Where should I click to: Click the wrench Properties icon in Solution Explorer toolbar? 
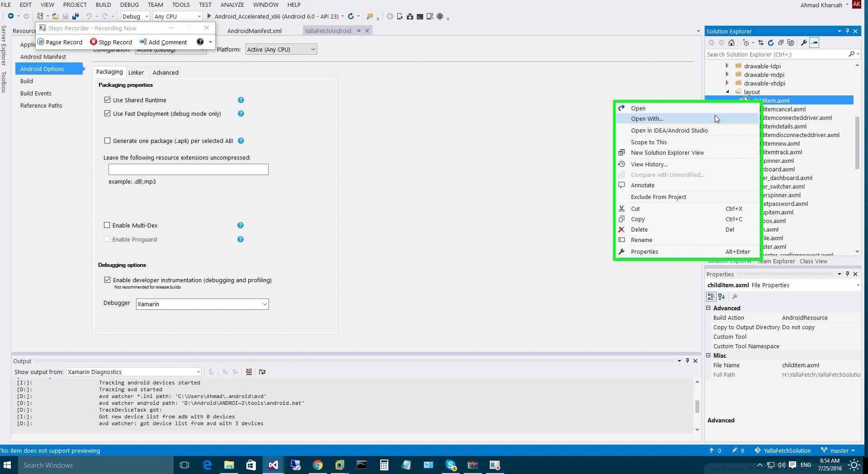click(x=804, y=43)
